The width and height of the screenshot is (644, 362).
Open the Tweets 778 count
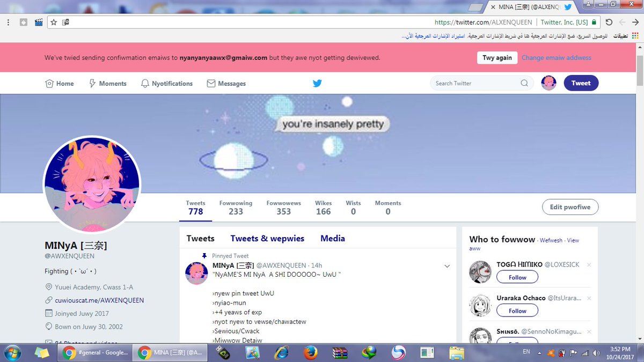tap(196, 208)
